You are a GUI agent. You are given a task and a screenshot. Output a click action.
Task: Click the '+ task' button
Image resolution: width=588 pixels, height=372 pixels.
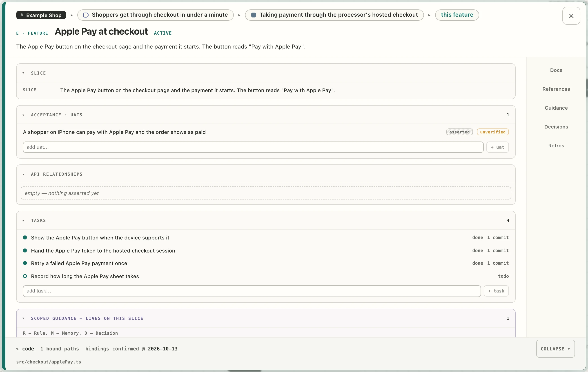496,291
